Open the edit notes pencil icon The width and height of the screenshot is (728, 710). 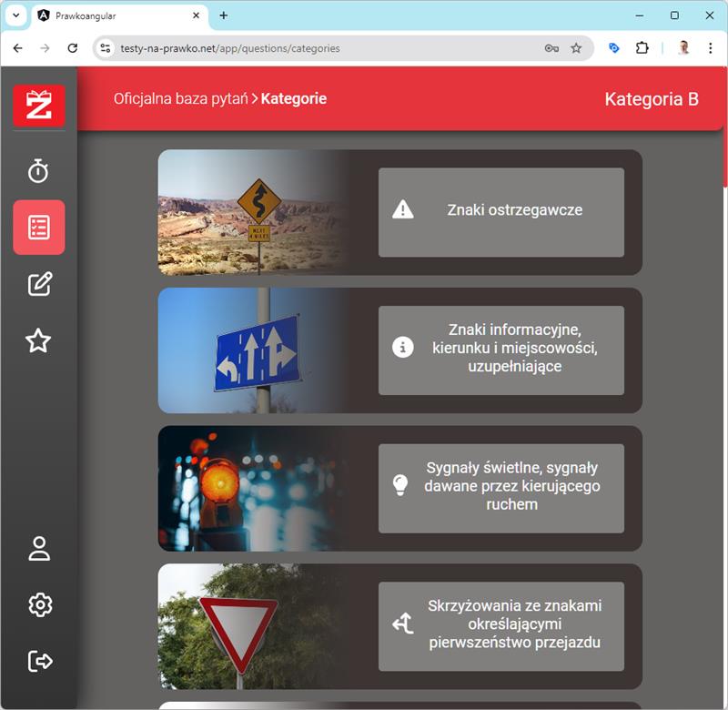tap(38, 284)
